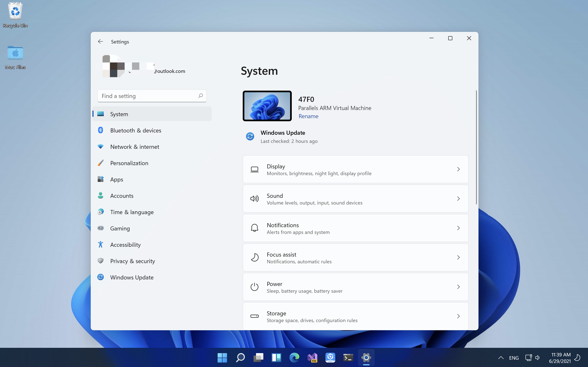Show hidden tray icons arrow
588x367 pixels.
pos(501,358)
